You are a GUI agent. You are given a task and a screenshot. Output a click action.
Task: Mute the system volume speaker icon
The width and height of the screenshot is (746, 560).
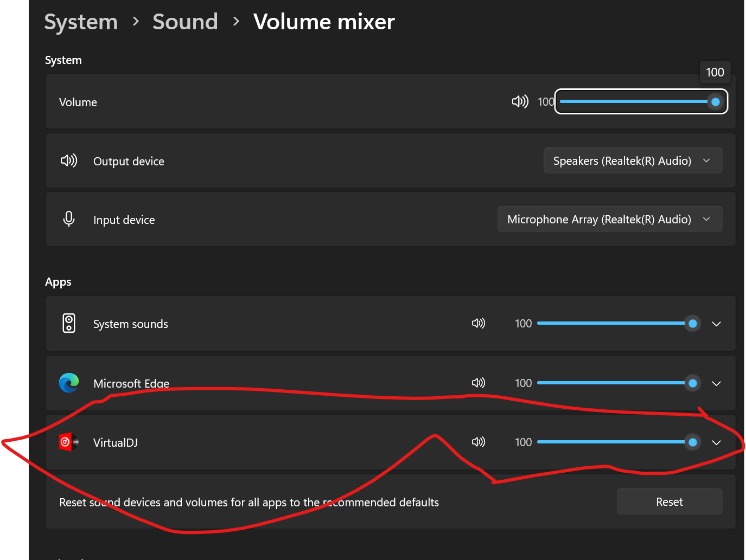pos(520,101)
